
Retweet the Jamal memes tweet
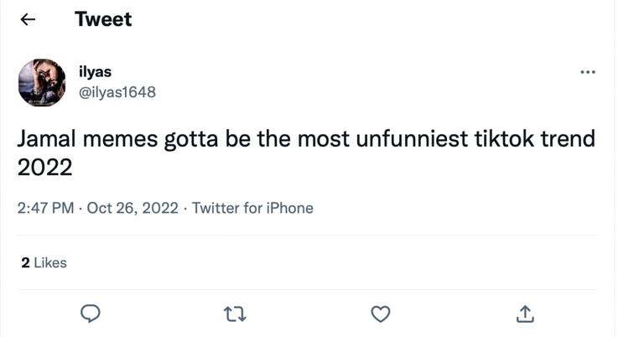(x=236, y=314)
